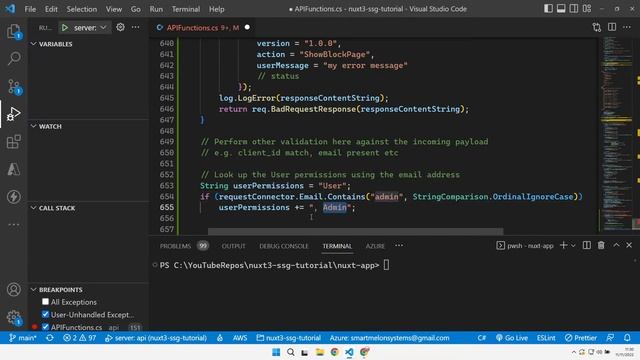This screenshot has height=360, width=640.
Task: Show more panel tabs ellipsis
Action: (399, 245)
